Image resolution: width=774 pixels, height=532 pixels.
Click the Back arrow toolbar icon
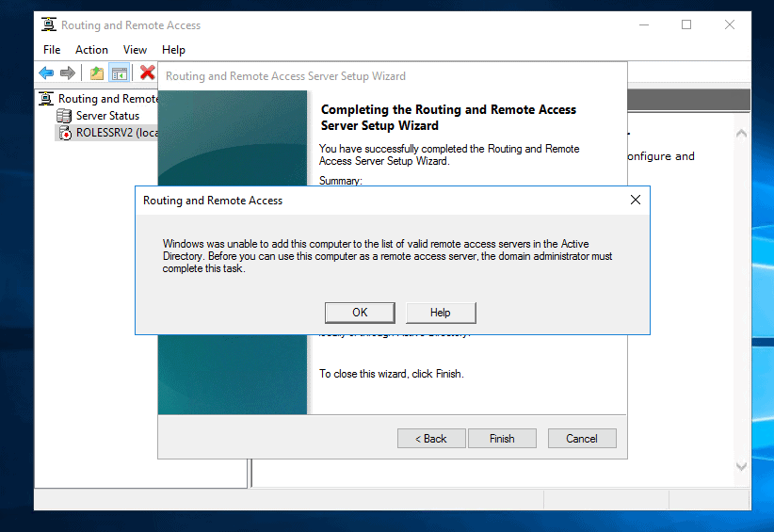(x=46, y=73)
